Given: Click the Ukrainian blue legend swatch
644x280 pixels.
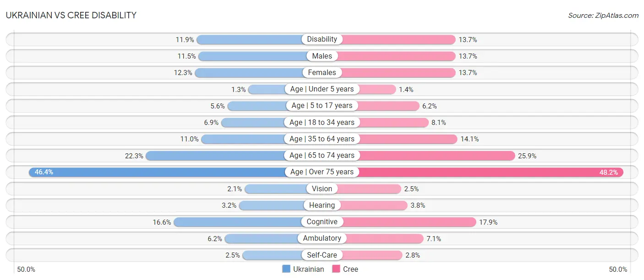Looking at the screenshot, I should coord(286,269).
